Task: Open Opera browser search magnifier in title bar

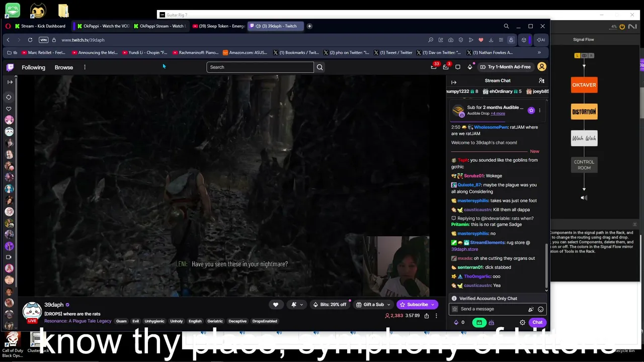Action: [x=506, y=26]
